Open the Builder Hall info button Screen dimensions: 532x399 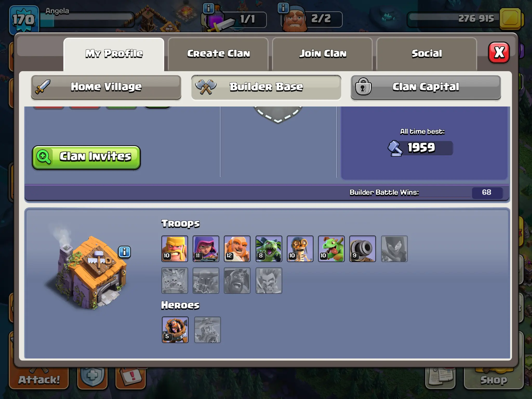pos(124,252)
